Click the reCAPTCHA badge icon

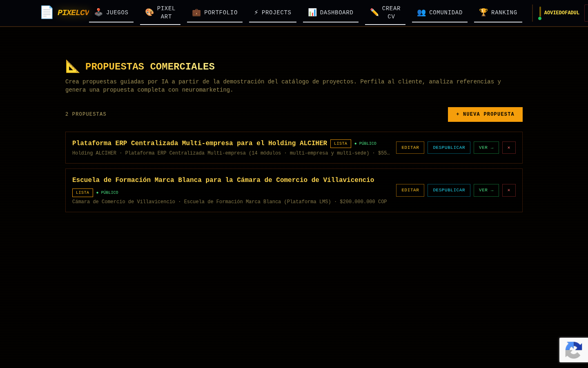574,350
